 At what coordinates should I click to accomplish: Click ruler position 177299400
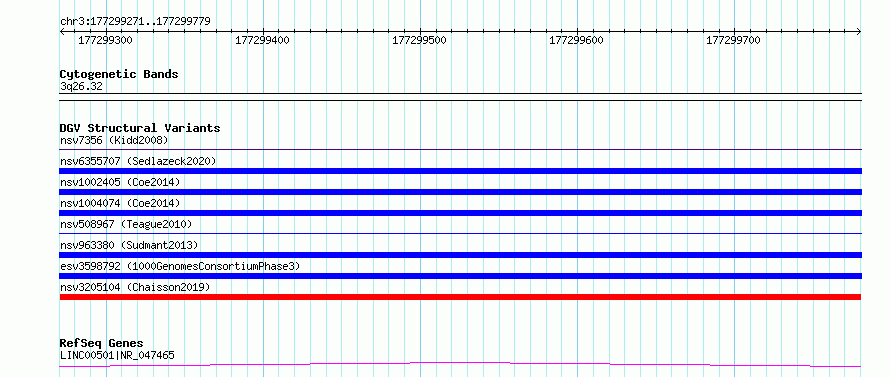[x=263, y=40]
